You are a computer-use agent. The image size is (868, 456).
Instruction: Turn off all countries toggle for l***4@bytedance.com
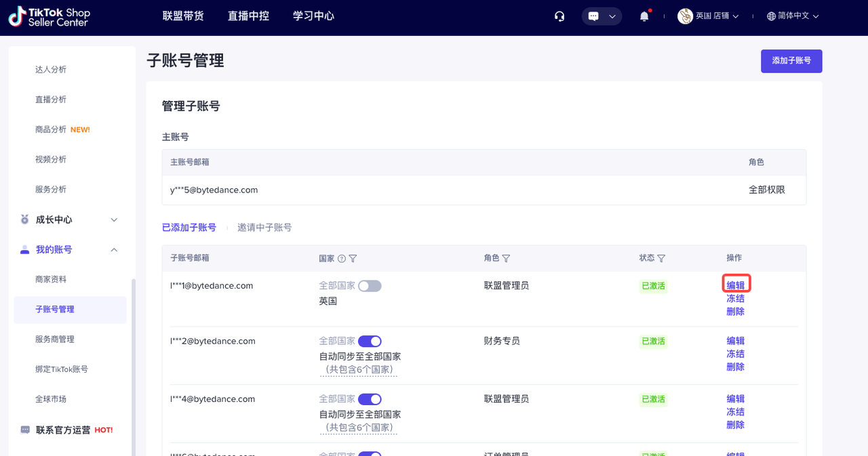pos(370,399)
